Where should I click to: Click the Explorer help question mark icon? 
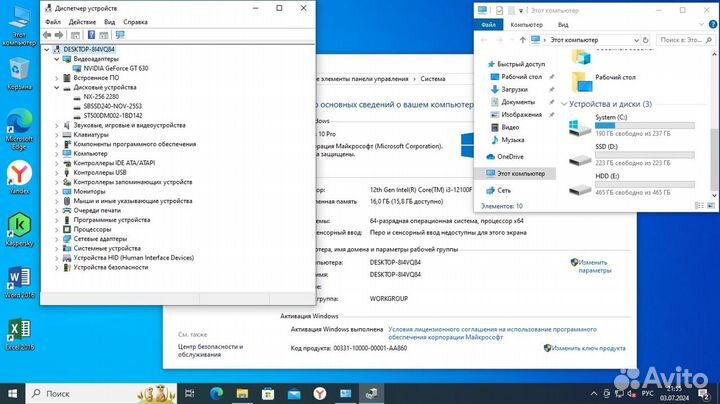tap(712, 24)
